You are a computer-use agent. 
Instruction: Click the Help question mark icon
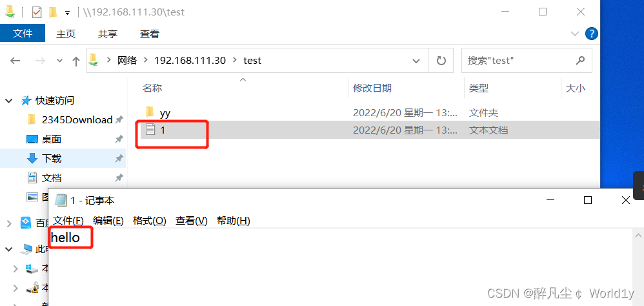coord(592,34)
